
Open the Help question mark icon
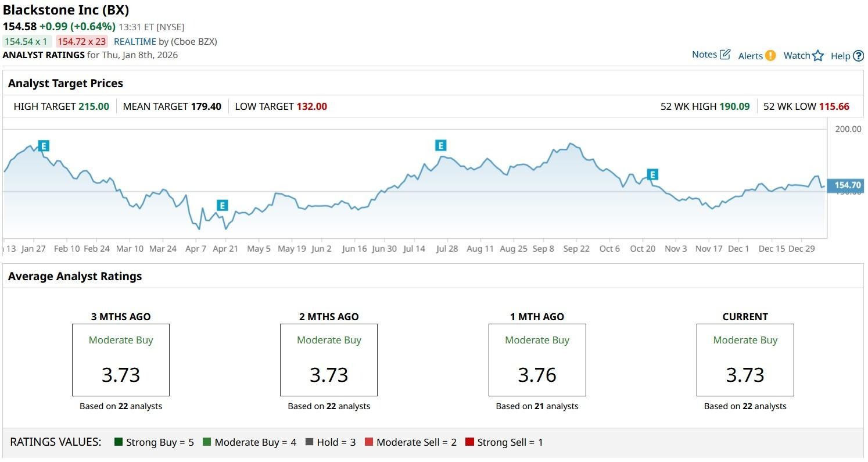point(859,56)
